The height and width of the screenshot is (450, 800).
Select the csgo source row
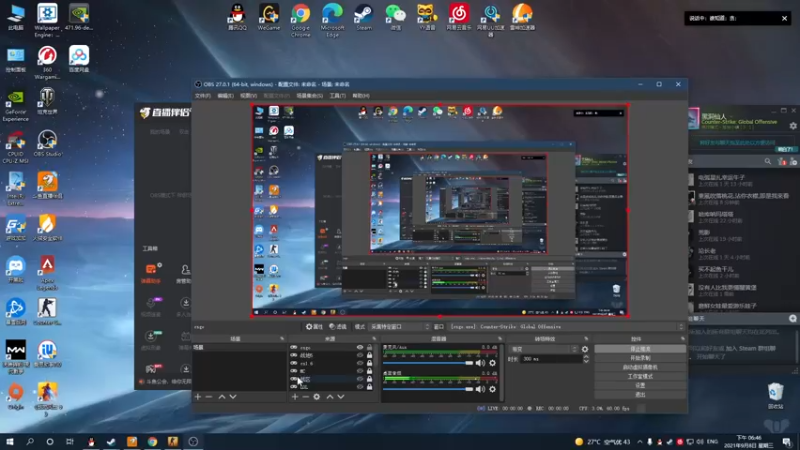(x=332, y=347)
